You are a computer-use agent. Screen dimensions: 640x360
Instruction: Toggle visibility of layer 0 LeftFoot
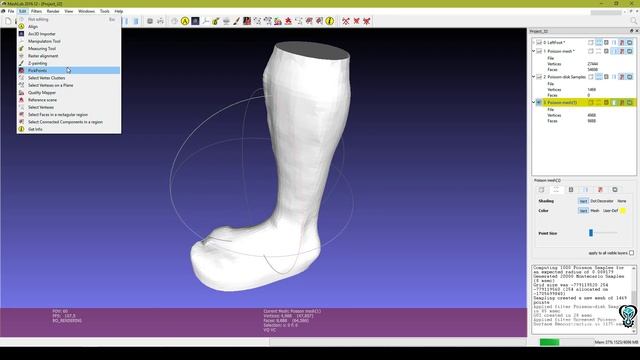(x=539, y=42)
